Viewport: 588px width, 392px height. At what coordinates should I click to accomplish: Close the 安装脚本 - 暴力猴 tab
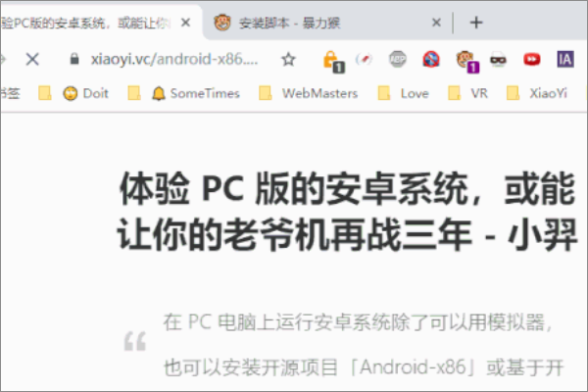click(x=436, y=23)
